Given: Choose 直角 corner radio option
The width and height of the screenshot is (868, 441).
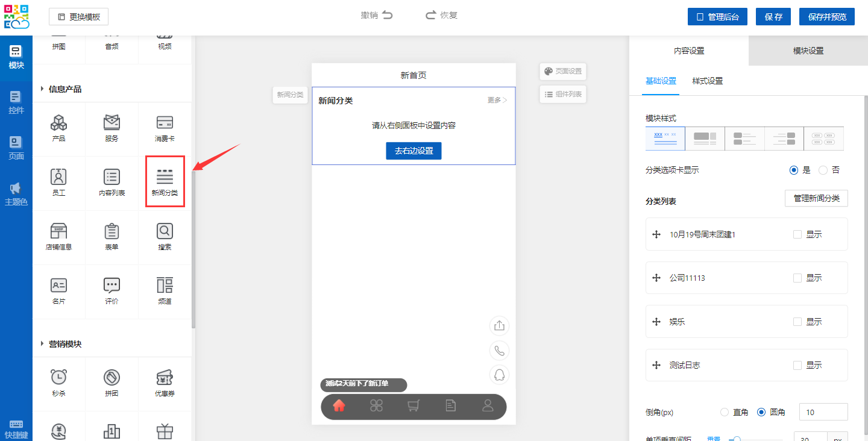Looking at the screenshot, I should [x=725, y=412].
